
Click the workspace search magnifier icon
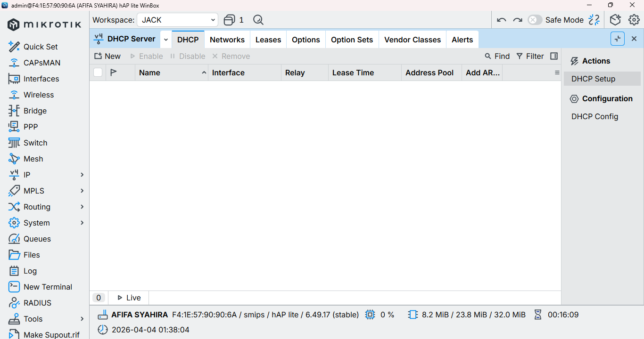[258, 20]
